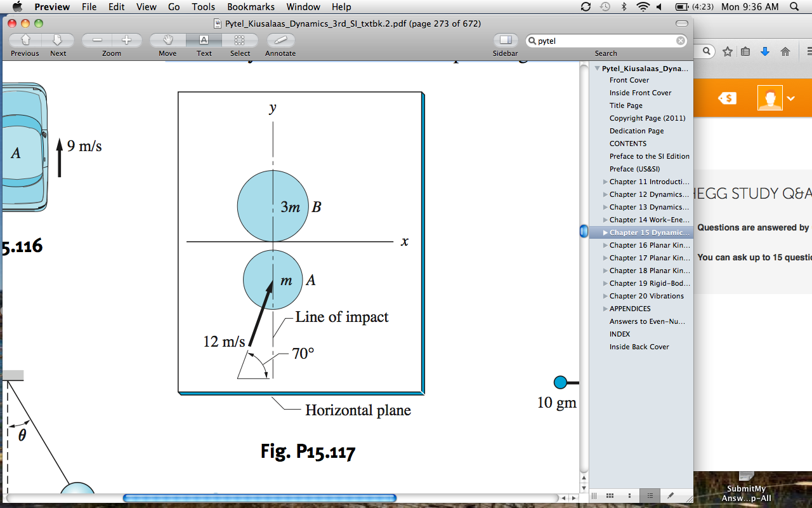
Task: Click the blue horizontal page scroll slider
Action: click(260, 498)
